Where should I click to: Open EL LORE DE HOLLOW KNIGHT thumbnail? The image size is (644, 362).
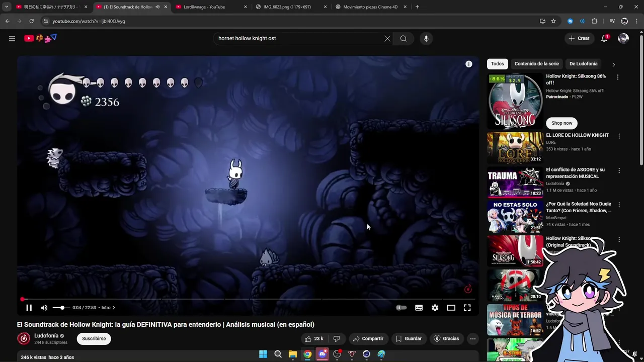pyautogui.click(x=515, y=148)
